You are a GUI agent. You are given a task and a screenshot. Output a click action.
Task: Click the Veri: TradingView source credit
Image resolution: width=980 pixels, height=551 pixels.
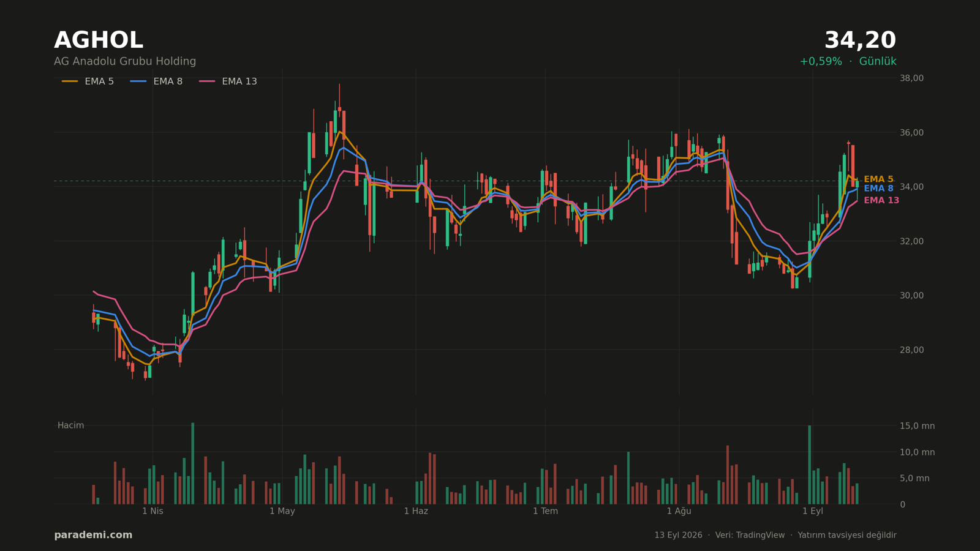750,535
